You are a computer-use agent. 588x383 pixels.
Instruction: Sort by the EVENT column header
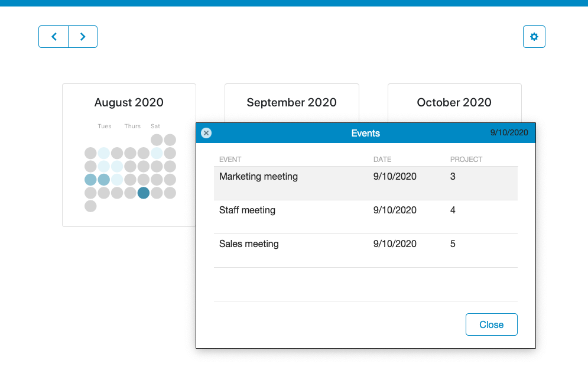pos(230,160)
